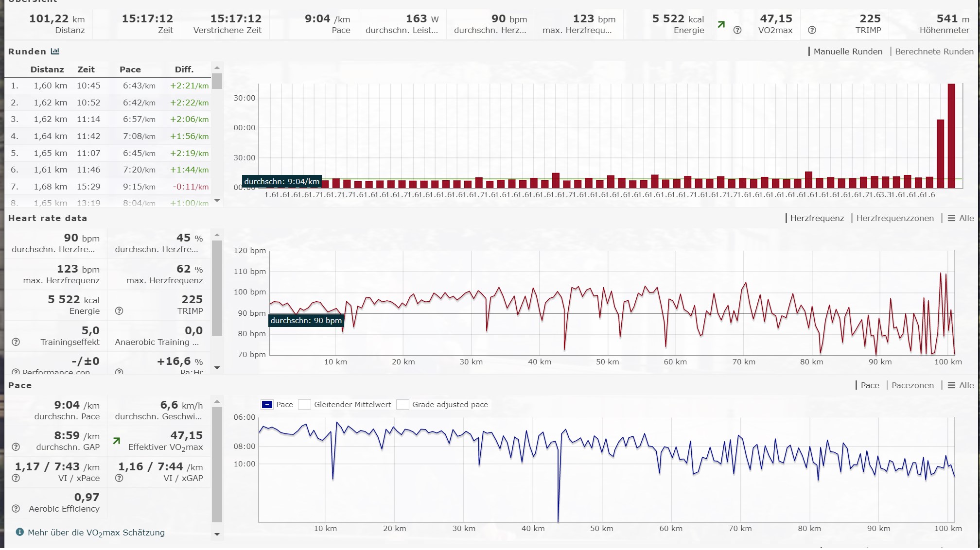980x550 pixels.
Task: Enable Gleitender Mittelwert series in pace chart
Action: (305, 405)
